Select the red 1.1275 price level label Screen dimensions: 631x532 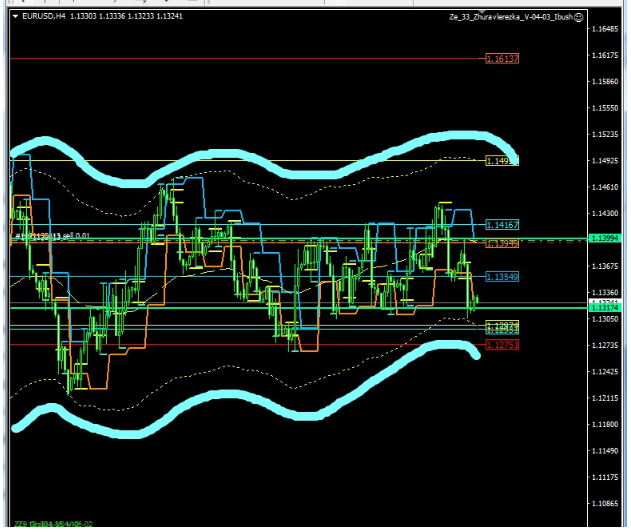[502, 345]
